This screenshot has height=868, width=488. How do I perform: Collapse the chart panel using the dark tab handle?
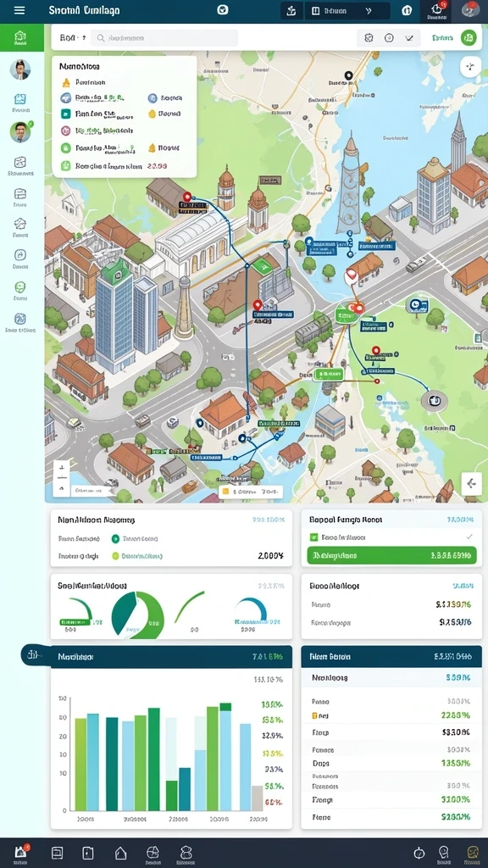click(33, 655)
